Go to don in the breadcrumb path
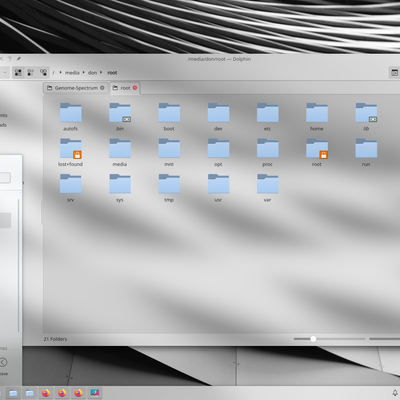 point(92,73)
